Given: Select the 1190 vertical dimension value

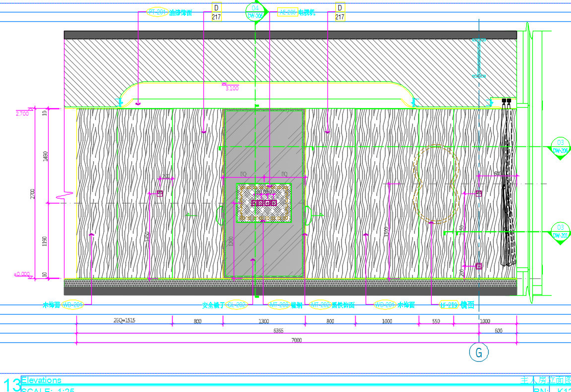Looking at the screenshot, I should point(45,241).
